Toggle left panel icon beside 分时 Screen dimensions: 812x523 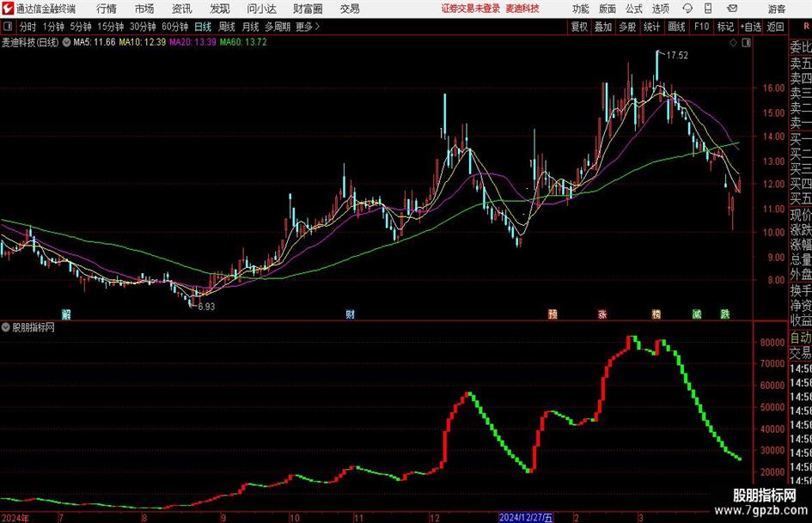click(x=8, y=27)
